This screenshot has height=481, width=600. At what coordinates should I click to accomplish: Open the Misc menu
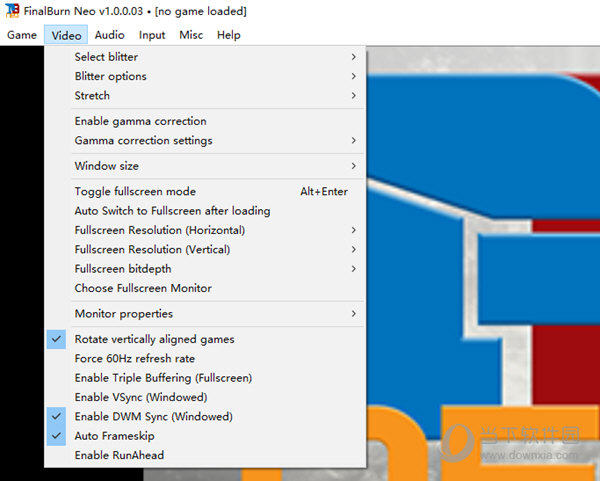pos(191,35)
